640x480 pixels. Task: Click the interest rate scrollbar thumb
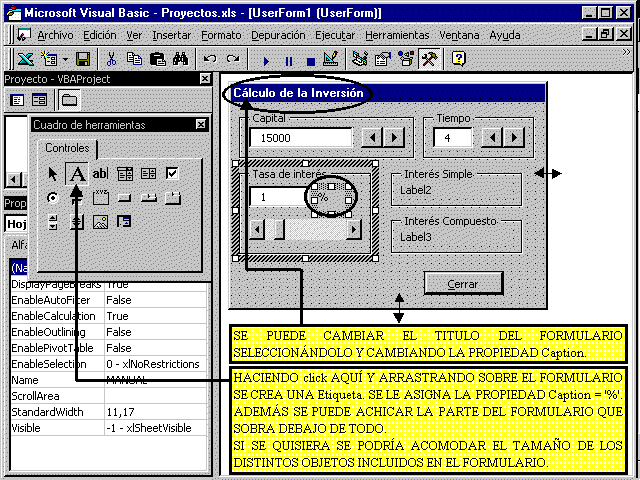[x=279, y=230]
